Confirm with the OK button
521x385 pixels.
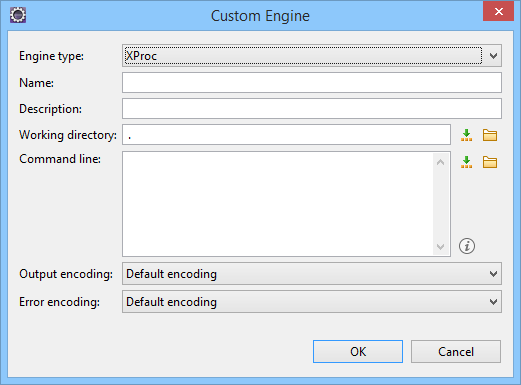tap(358, 351)
